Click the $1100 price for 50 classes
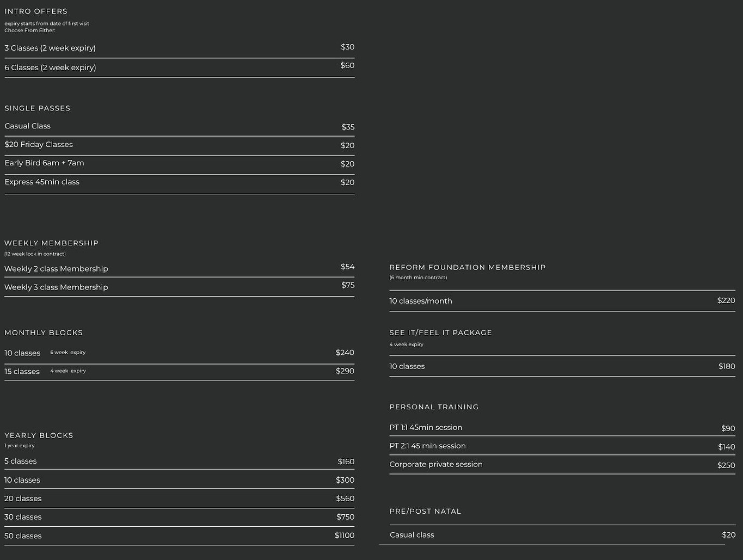The width and height of the screenshot is (743, 560). [345, 536]
